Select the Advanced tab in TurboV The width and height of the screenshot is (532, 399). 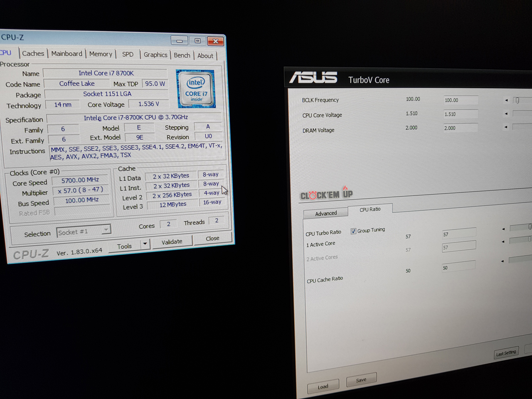[x=326, y=214]
